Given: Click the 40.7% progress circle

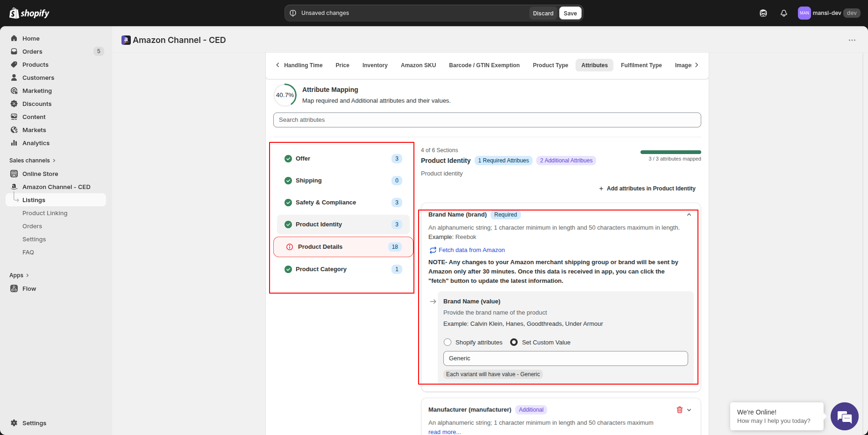Looking at the screenshot, I should (285, 95).
